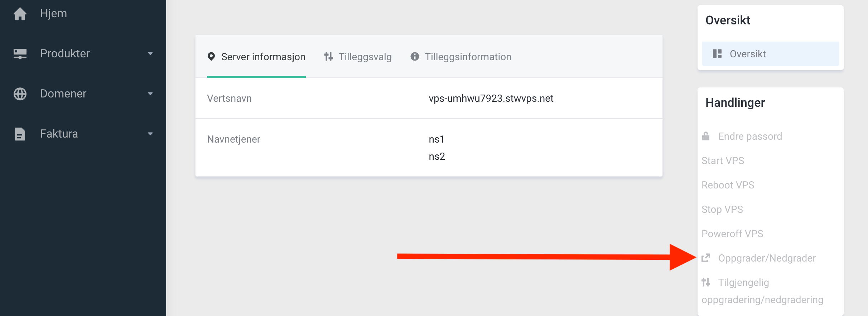Expand the Domener dropdown arrow
868x316 pixels.
150,94
